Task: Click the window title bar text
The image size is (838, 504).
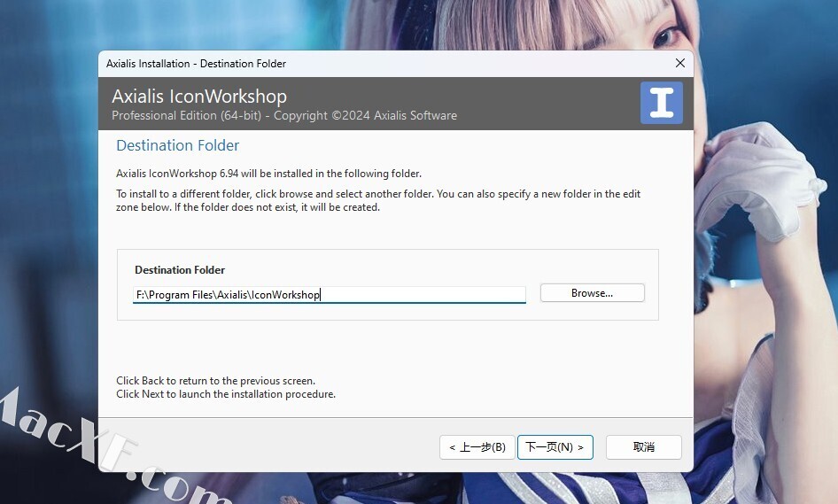Action: coord(196,64)
